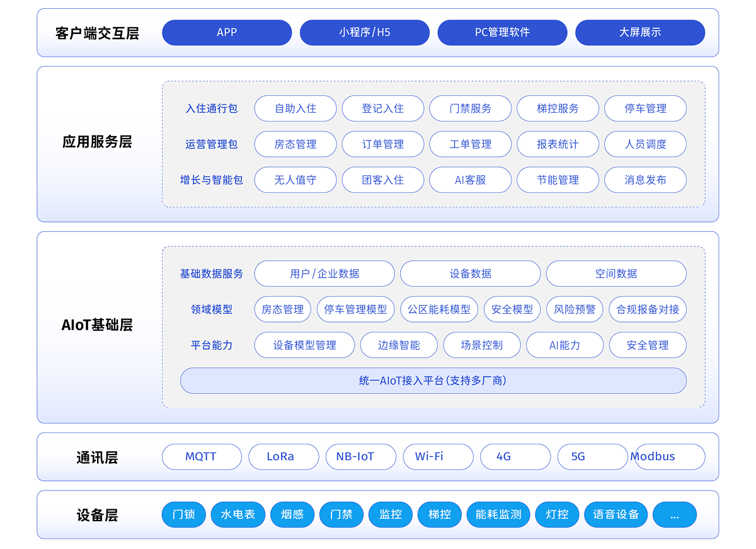Choose the 停车管理 service tag
The height and width of the screenshot is (549, 756).
pos(645,108)
